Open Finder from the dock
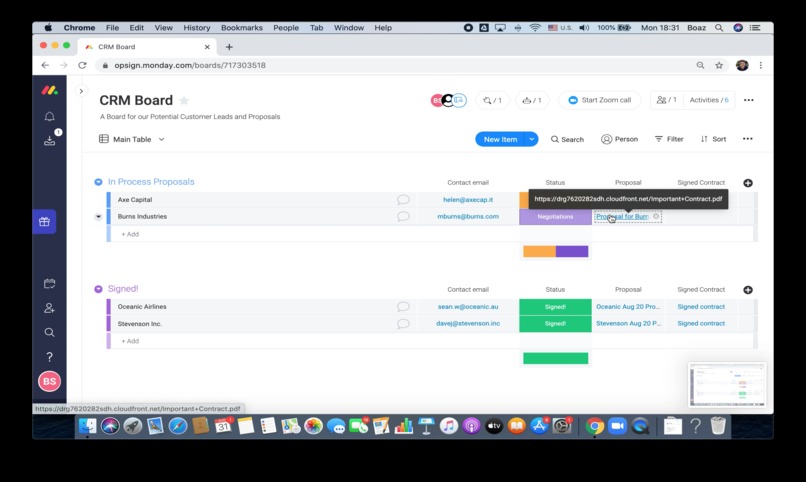This screenshot has width=806, height=482. pos(87,426)
